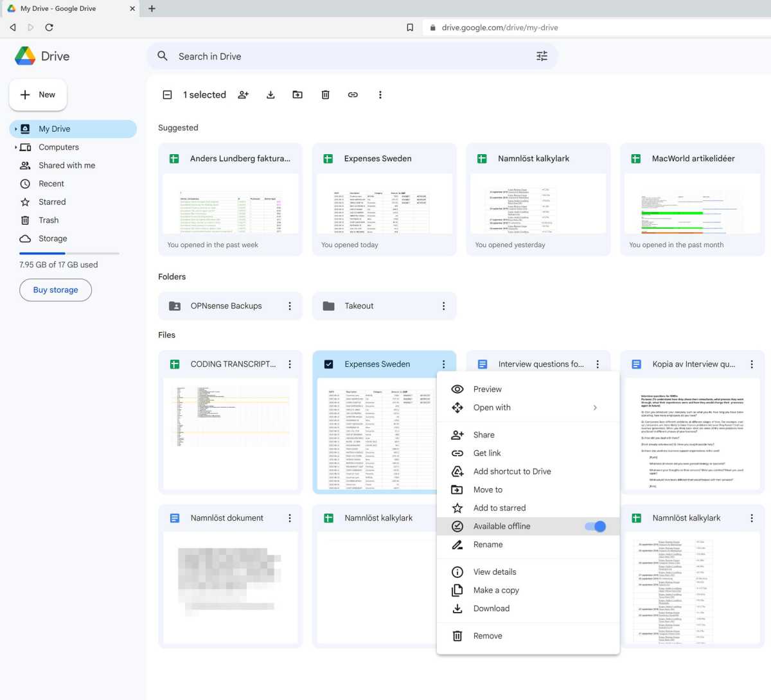Viewport: 771px width, 700px height.
Task: Click the search magnifier icon
Action: coord(163,57)
